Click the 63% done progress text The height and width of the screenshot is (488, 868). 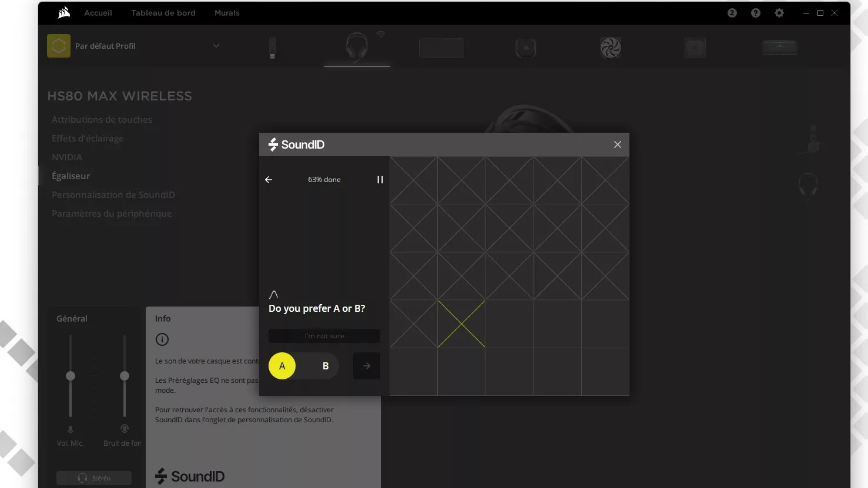pos(324,180)
